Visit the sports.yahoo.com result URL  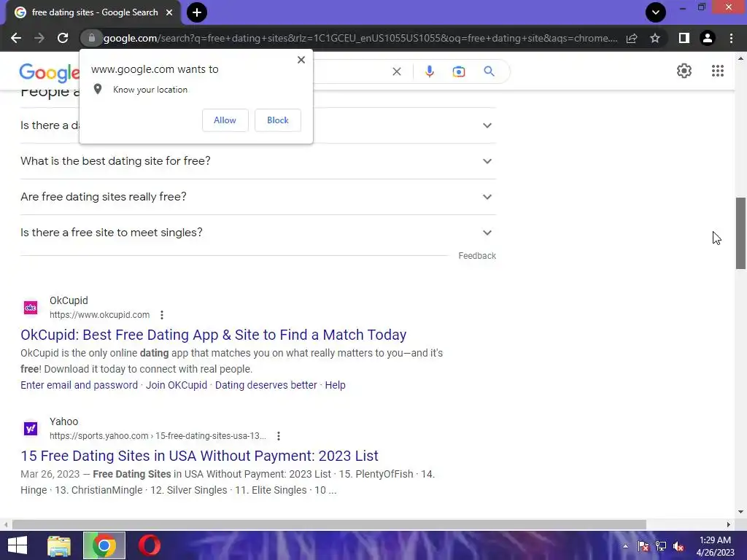point(158,436)
